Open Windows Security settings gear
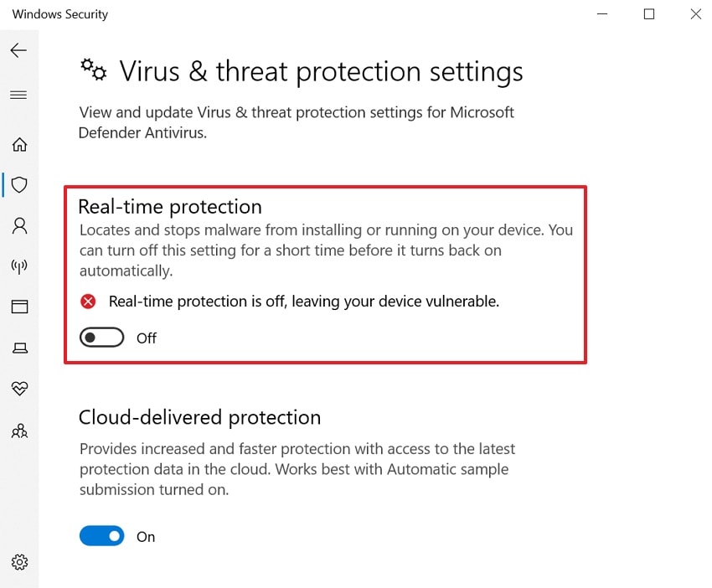 click(19, 562)
